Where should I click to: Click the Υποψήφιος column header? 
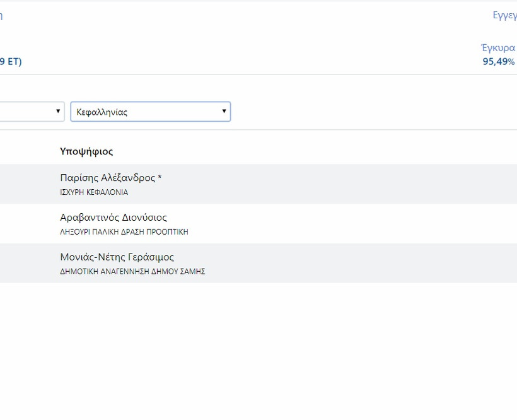[86, 151]
